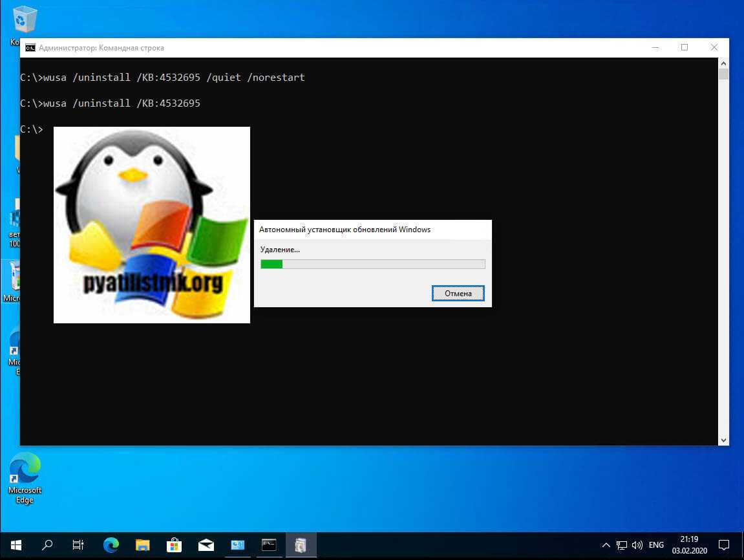Open the Recycle Bin desktop icon
The image size is (744, 560).
pos(25,21)
